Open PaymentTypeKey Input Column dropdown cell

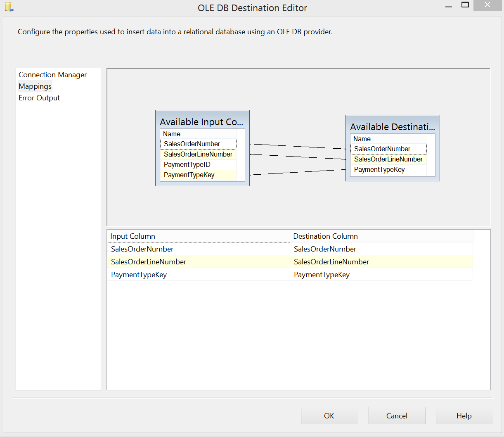(x=198, y=275)
